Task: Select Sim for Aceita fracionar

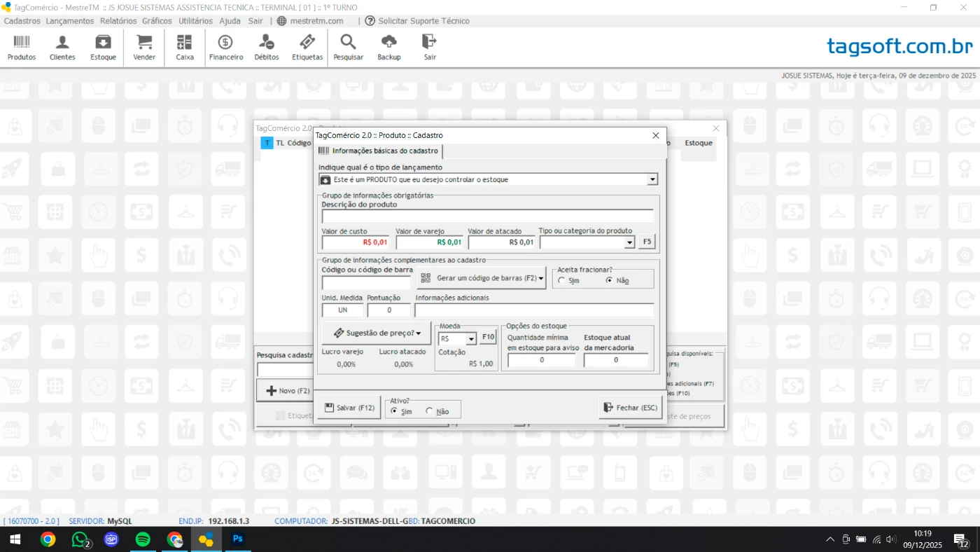Action: (x=562, y=280)
